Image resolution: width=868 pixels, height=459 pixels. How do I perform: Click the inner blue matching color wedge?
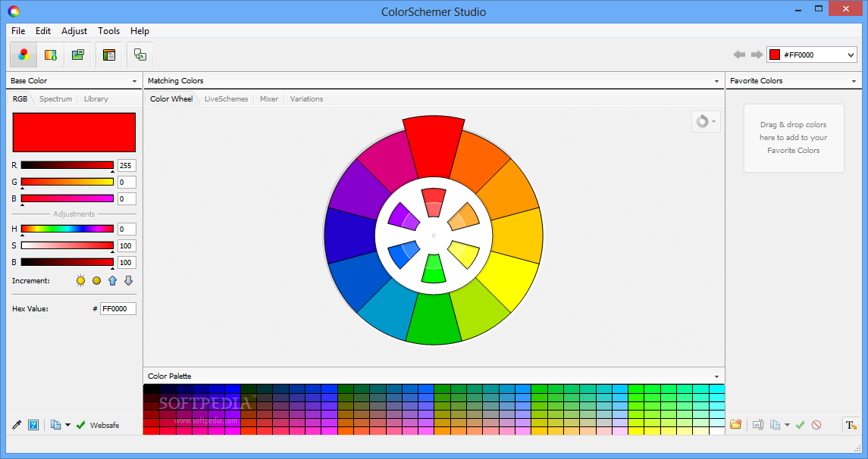click(403, 254)
